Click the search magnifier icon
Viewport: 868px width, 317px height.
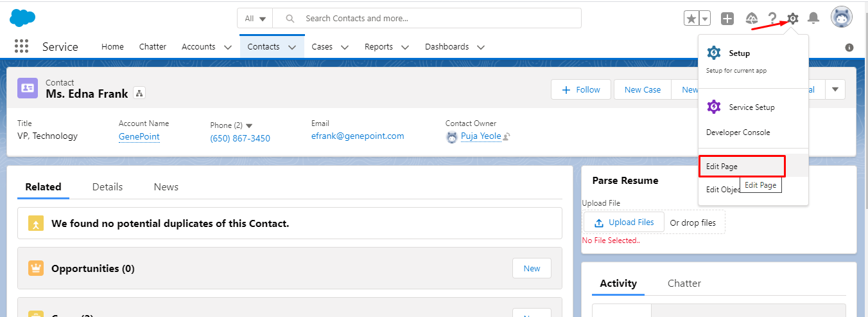pos(290,18)
